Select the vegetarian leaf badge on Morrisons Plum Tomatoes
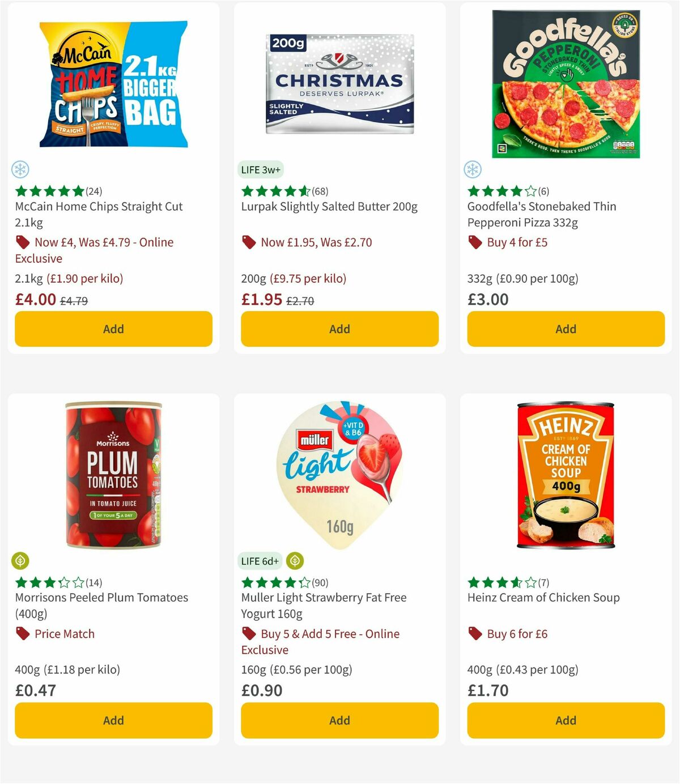The image size is (680, 784). click(x=20, y=560)
